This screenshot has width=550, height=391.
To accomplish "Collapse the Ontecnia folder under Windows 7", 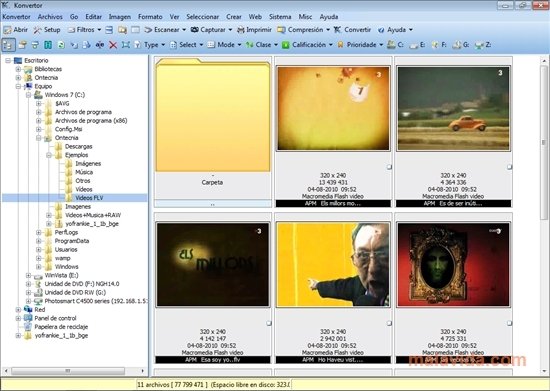I will point(39,138).
